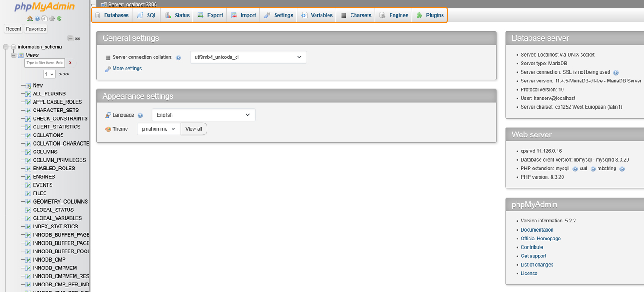Image resolution: width=644 pixels, height=292 pixels.
Task: Click the help icon beside Server connection collation
Action: coord(178,58)
